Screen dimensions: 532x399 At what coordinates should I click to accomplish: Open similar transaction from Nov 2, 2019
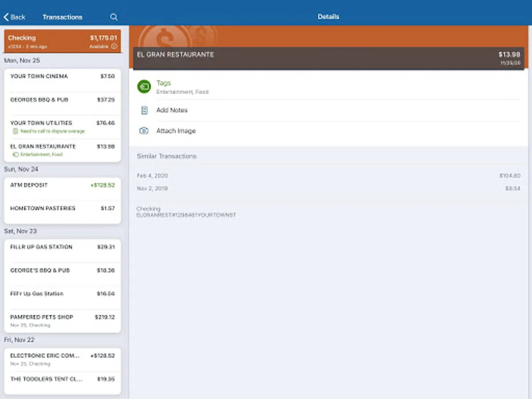[328, 188]
